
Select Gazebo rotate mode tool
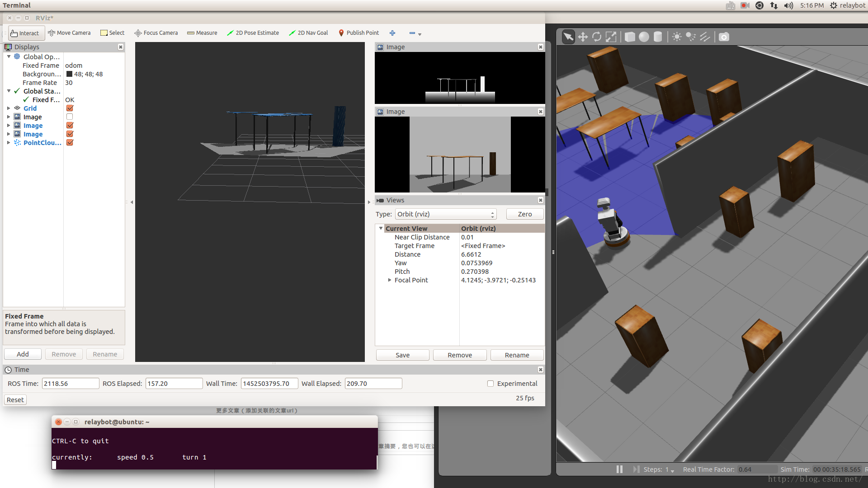point(597,37)
